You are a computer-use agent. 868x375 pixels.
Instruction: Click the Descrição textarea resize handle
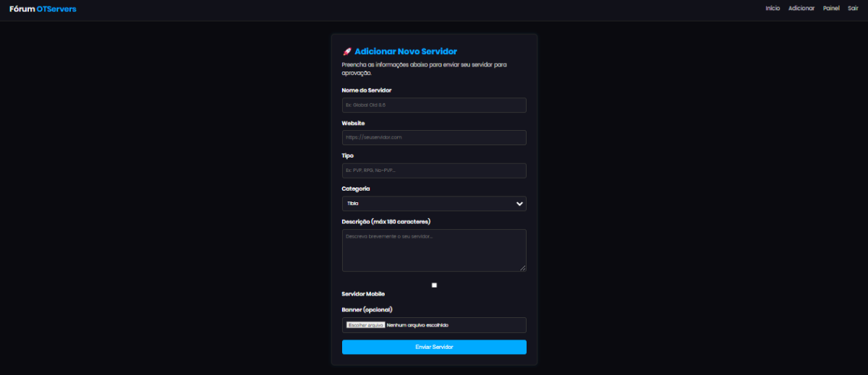[x=523, y=268]
